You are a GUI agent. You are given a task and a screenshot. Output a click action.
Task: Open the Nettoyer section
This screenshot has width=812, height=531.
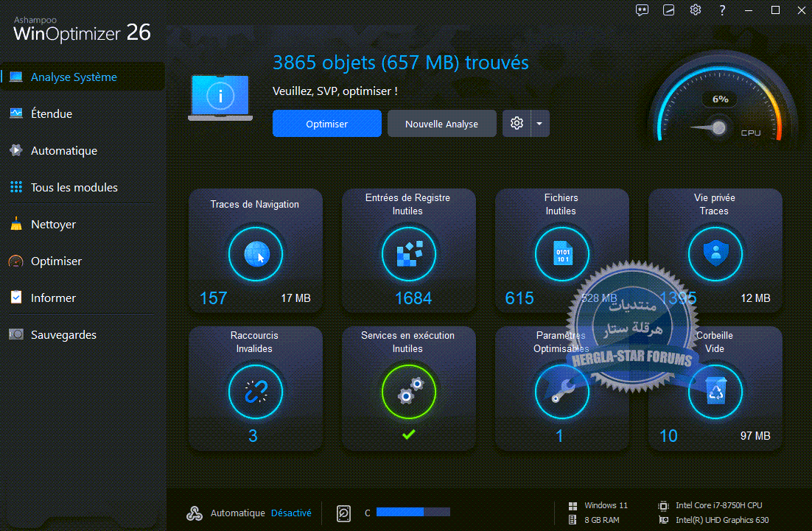pyautogui.click(x=83, y=224)
